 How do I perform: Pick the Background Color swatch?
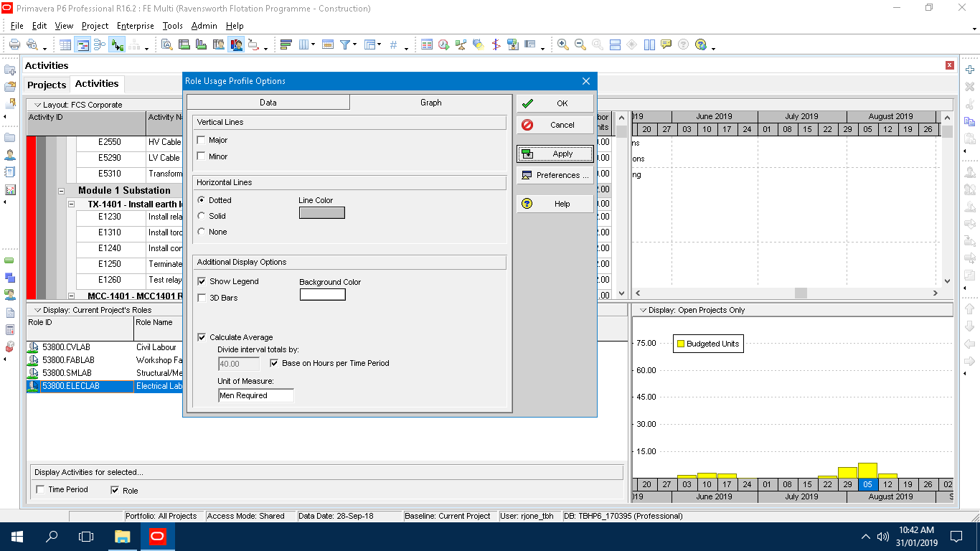click(x=322, y=294)
